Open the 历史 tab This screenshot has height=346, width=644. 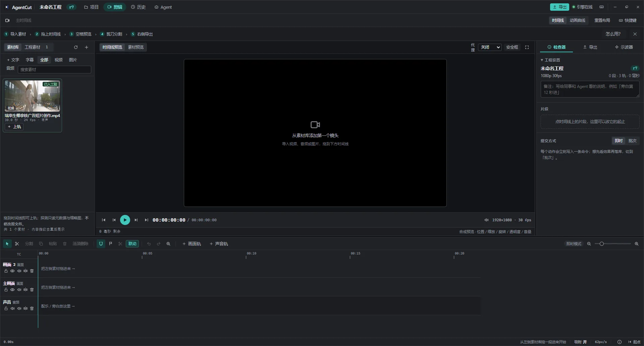click(x=138, y=7)
